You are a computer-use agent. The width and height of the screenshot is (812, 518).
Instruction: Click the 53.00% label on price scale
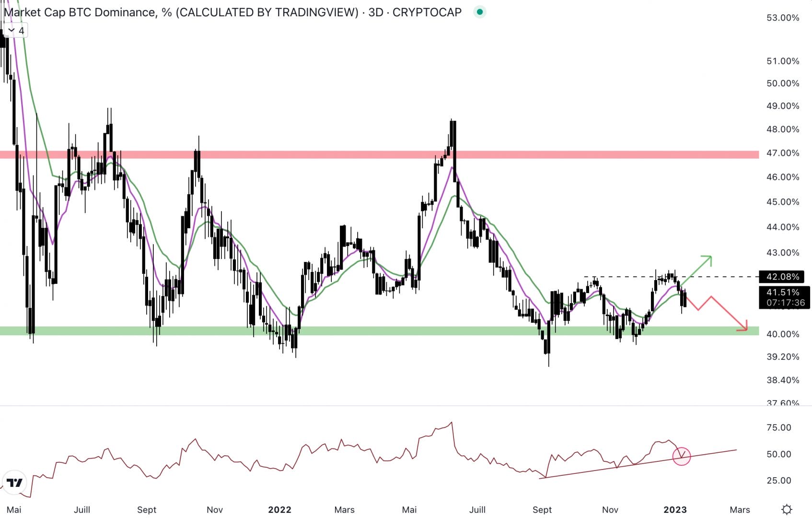coord(782,18)
